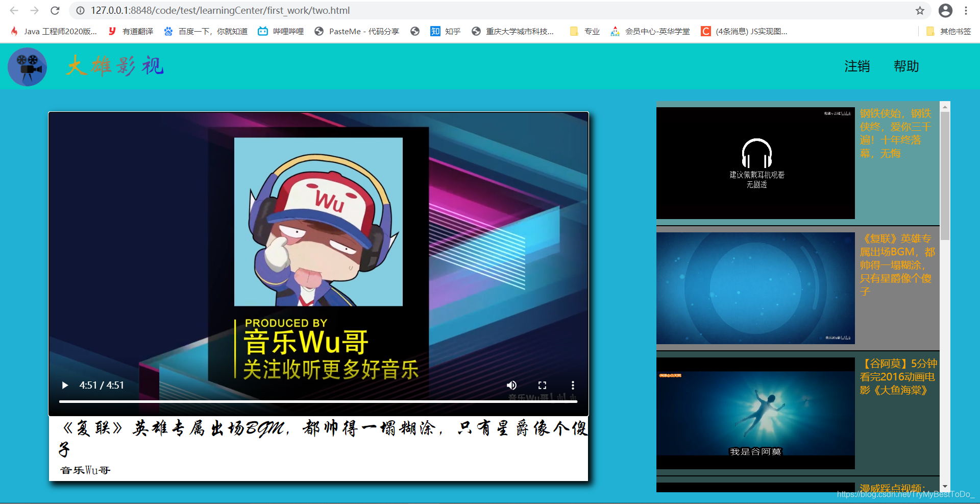980x504 pixels.
Task: Click the 注销 logout link
Action: pos(857,66)
